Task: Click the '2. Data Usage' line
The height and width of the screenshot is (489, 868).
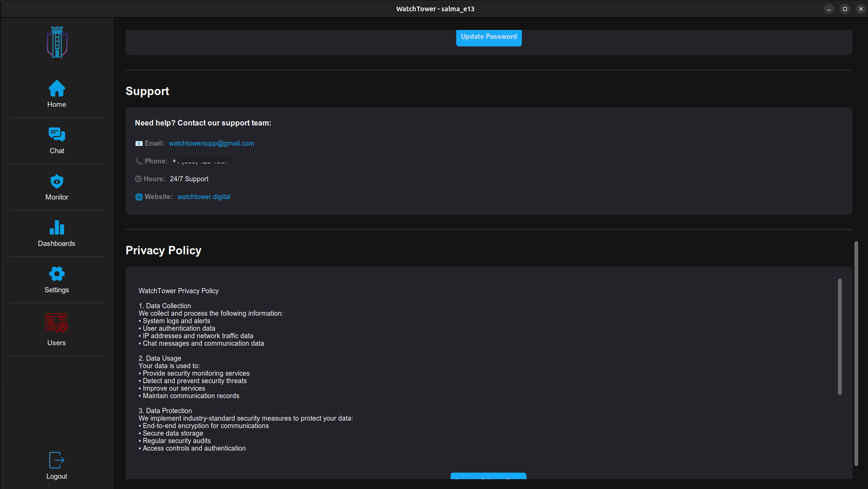Action: point(160,358)
